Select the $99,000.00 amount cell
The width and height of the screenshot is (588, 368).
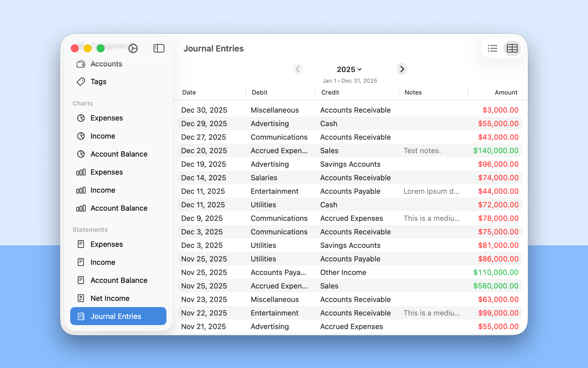tap(498, 313)
